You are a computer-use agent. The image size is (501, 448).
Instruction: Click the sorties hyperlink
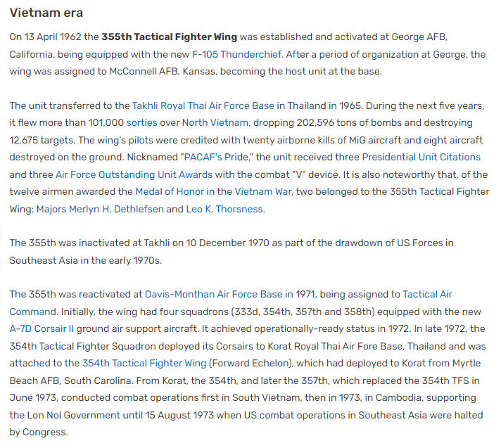pos(142,123)
